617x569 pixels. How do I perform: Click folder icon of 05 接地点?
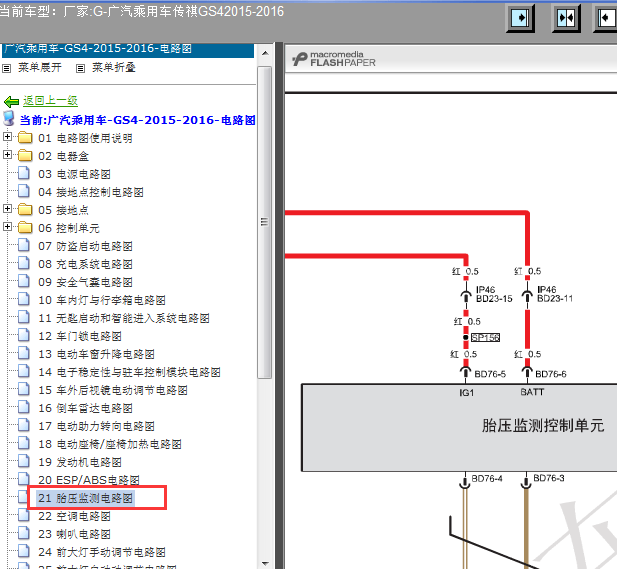25,210
